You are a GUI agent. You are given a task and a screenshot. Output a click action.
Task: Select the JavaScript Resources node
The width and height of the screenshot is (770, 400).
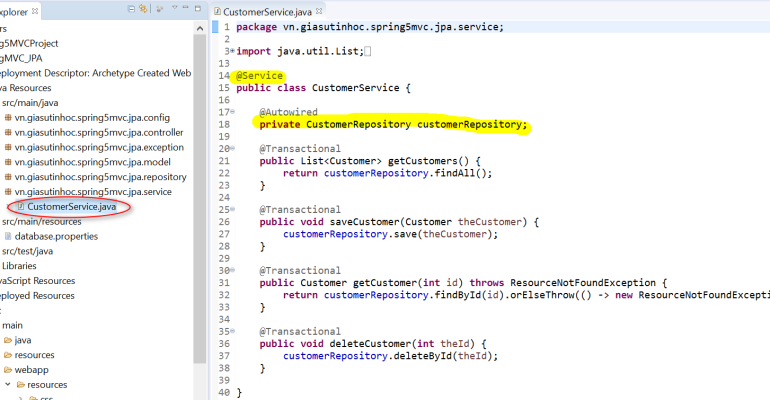click(x=37, y=280)
